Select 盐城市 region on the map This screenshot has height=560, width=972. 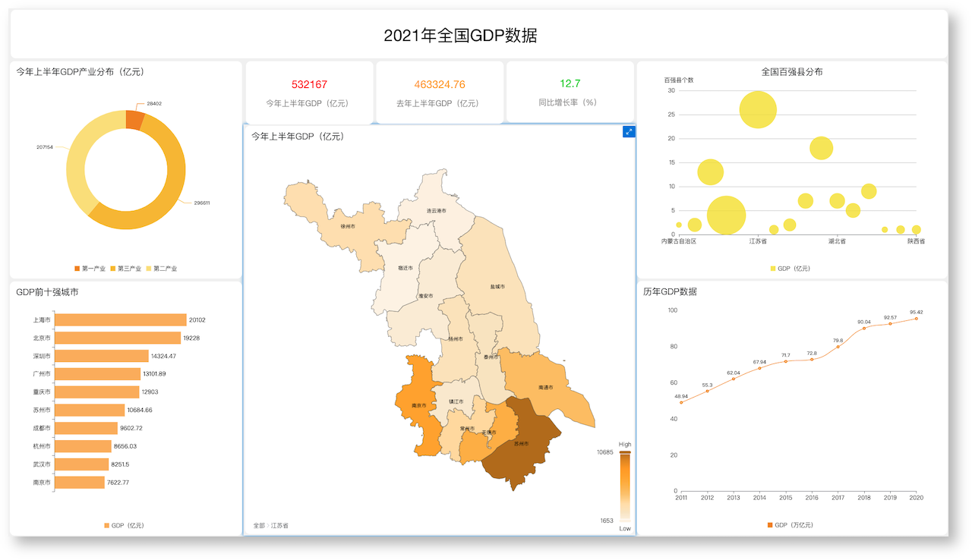point(497,287)
